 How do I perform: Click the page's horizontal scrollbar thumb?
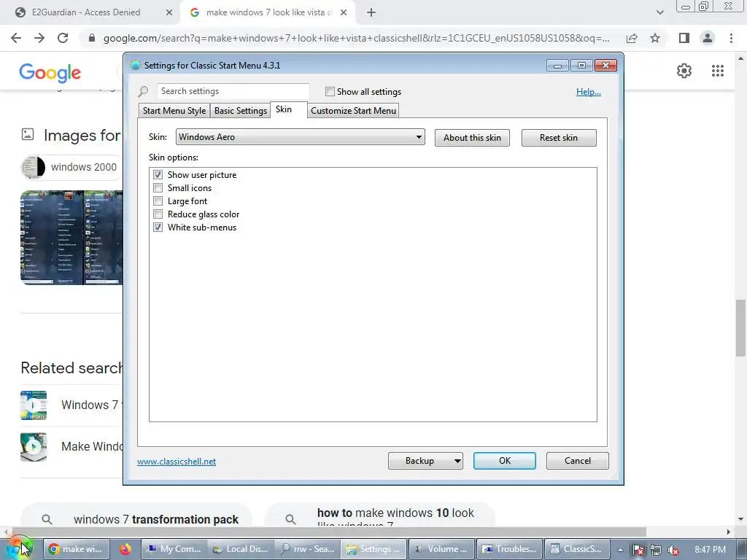coord(329,532)
